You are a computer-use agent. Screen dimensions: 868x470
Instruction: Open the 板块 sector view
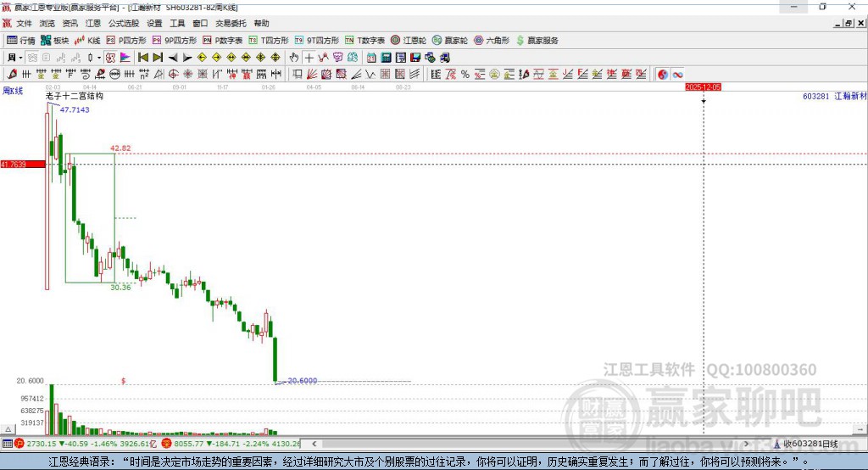pos(55,41)
